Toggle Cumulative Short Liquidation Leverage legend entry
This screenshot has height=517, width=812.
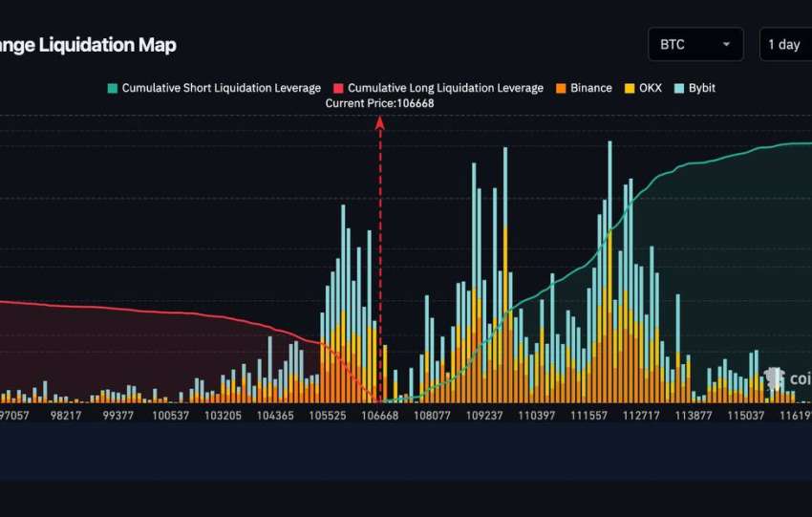pyautogui.click(x=214, y=88)
